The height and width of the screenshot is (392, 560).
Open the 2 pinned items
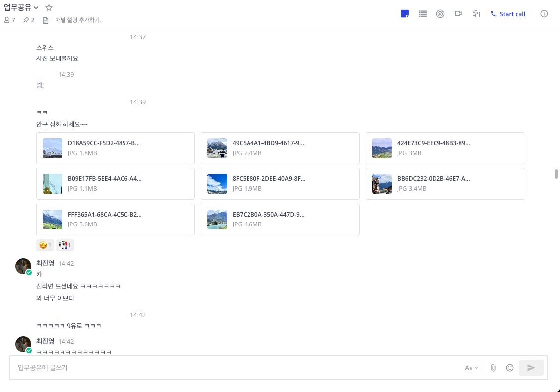coord(29,20)
